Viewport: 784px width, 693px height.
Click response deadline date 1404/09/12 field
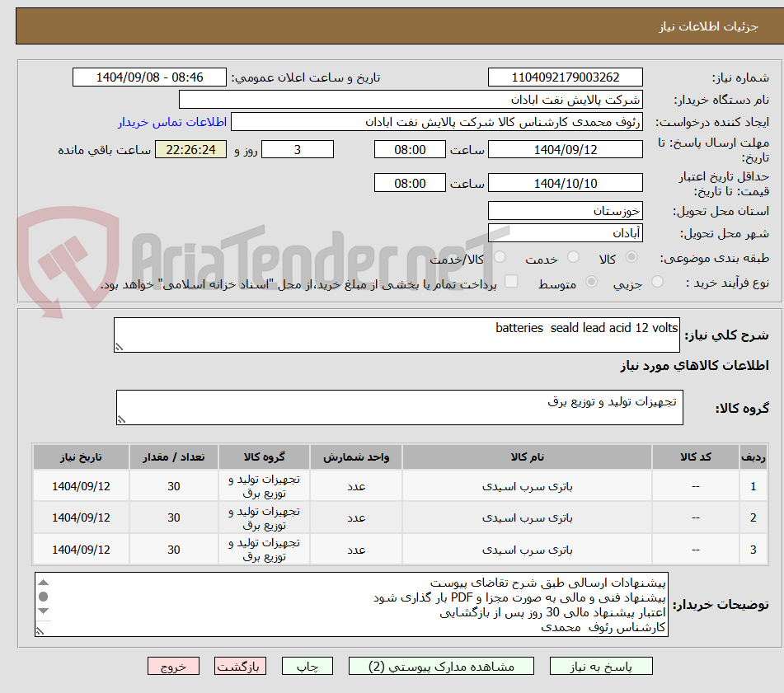pos(565,149)
